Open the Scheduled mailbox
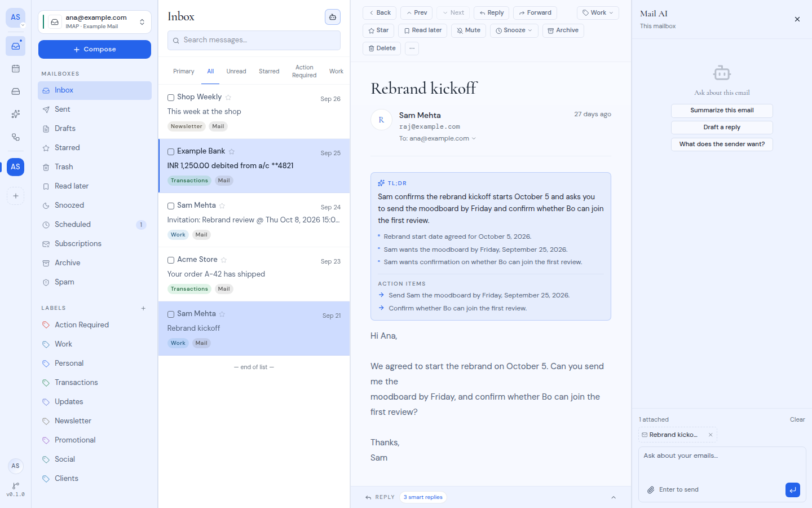 coord(95,225)
